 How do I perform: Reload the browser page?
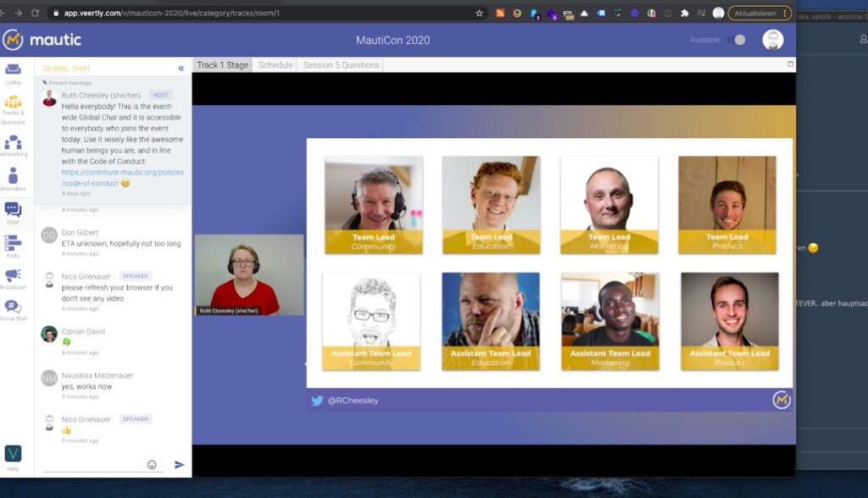click(35, 13)
